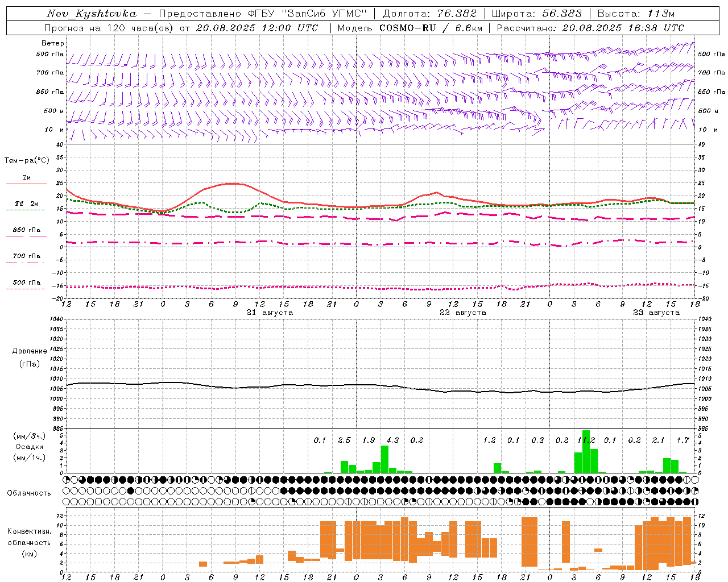Click the pink dotted line sample under "500 гПа" legend
Image resolution: width=728 pixels, height=582 pixels.
point(26,289)
